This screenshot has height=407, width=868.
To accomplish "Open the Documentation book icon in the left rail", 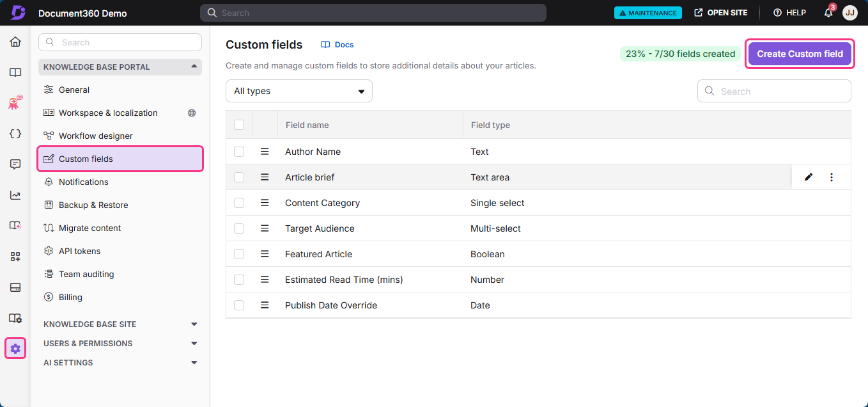I will (15, 72).
